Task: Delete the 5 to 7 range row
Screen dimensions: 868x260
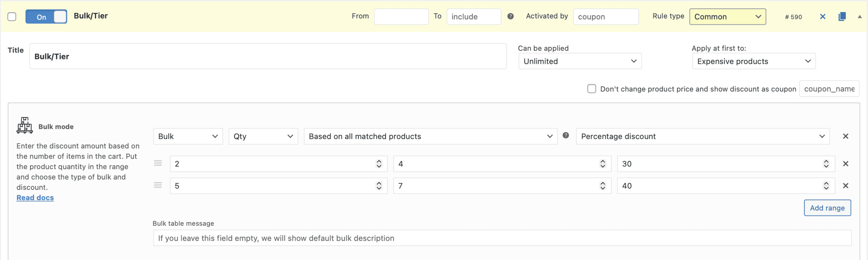Action: (x=846, y=186)
